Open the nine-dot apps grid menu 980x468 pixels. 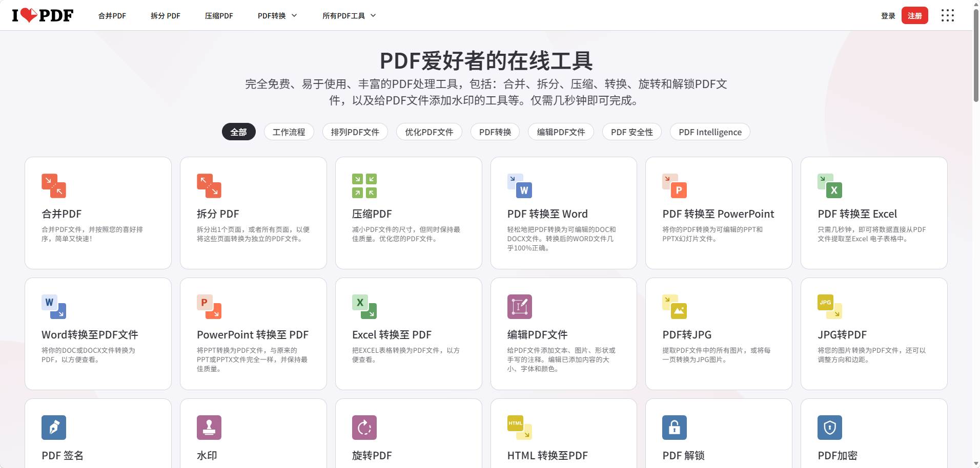pyautogui.click(x=948, y=15)
